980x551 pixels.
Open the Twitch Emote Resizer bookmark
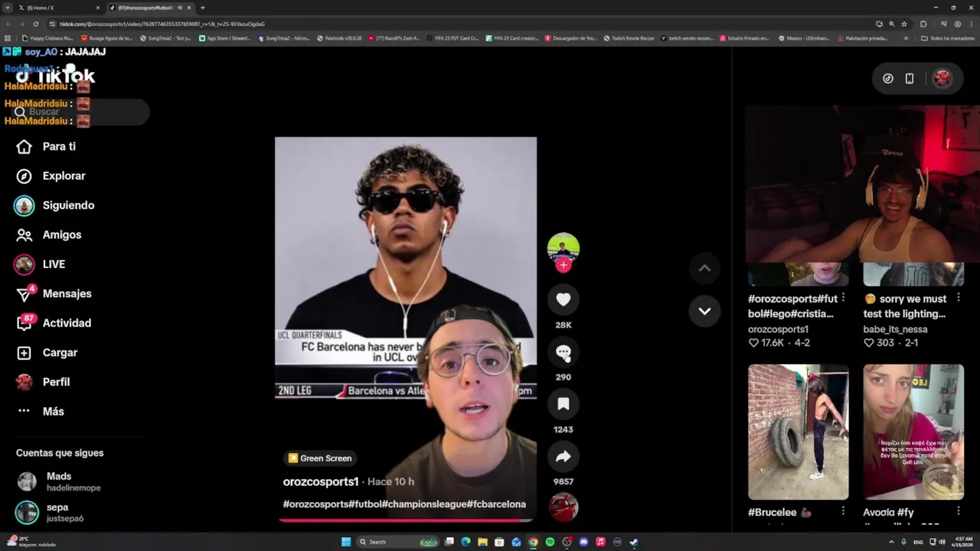point(629,37)
